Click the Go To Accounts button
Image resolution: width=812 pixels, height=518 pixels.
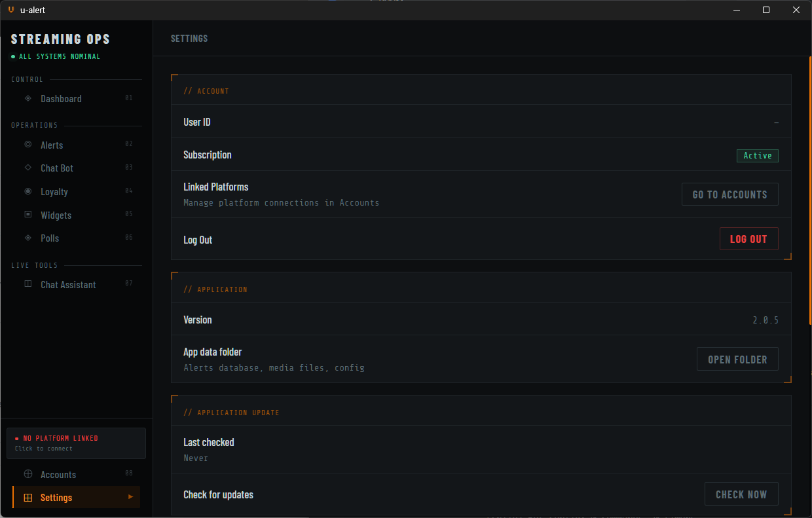point(729,194)
